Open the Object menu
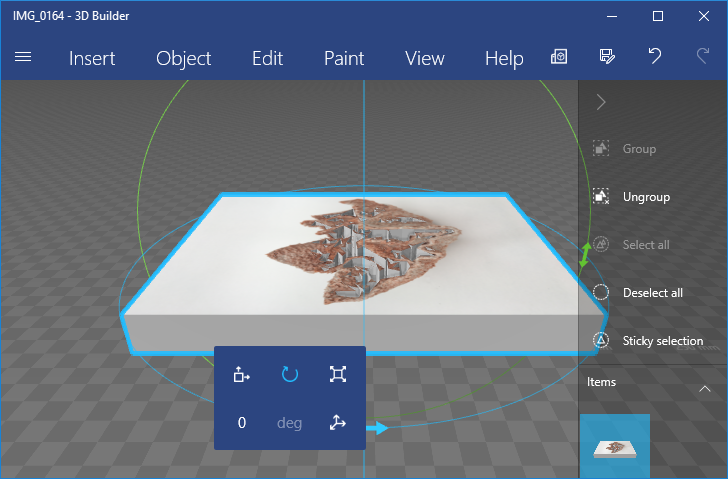728x479 pixels. (184, 58)
